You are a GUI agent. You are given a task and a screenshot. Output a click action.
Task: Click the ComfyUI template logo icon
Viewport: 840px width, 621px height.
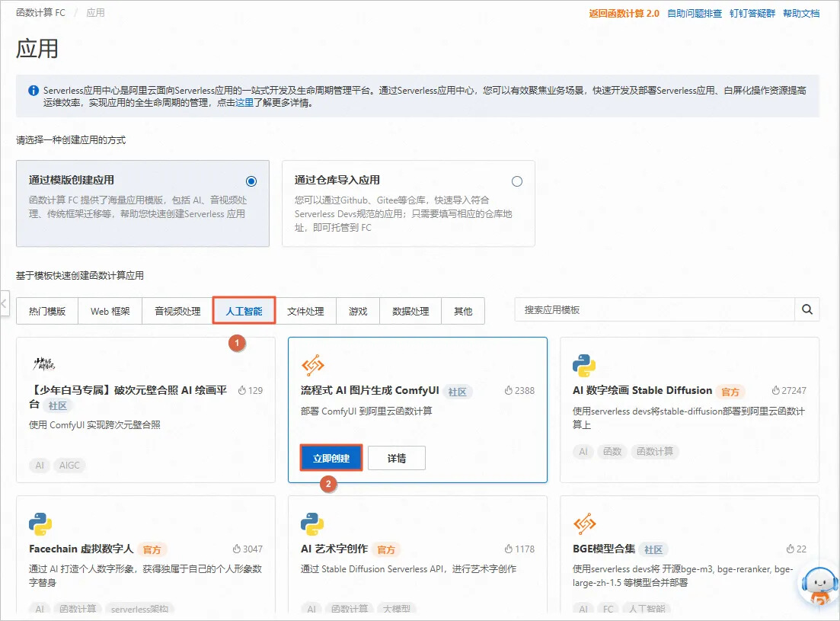[313, 366]
